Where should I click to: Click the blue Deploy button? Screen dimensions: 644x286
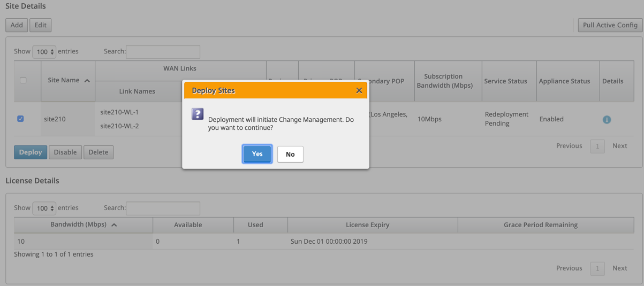(31, 152)
